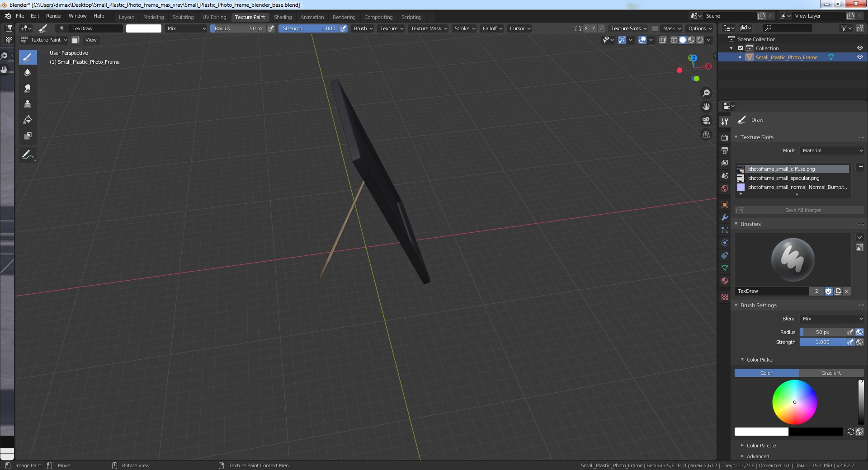
Task: Open the Object Constraints tab icon
Action: click(725, 255)
